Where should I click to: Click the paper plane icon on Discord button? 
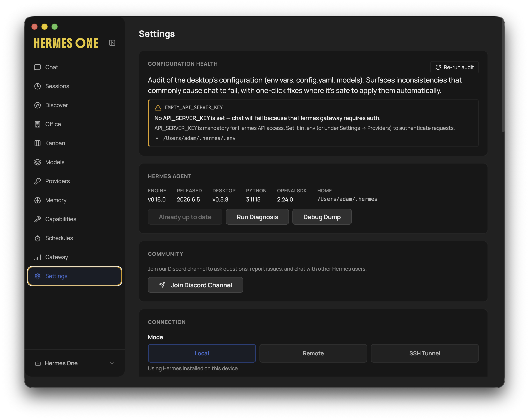162,285
